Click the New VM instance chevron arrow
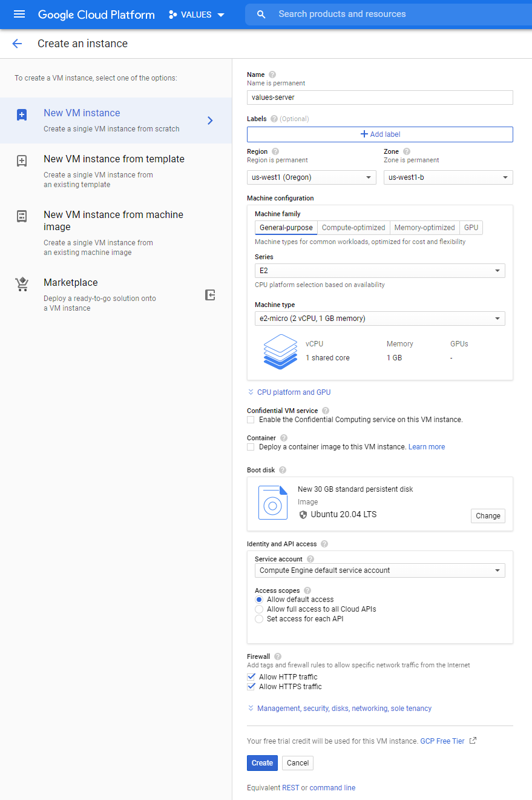 click(x=210, y=121)
